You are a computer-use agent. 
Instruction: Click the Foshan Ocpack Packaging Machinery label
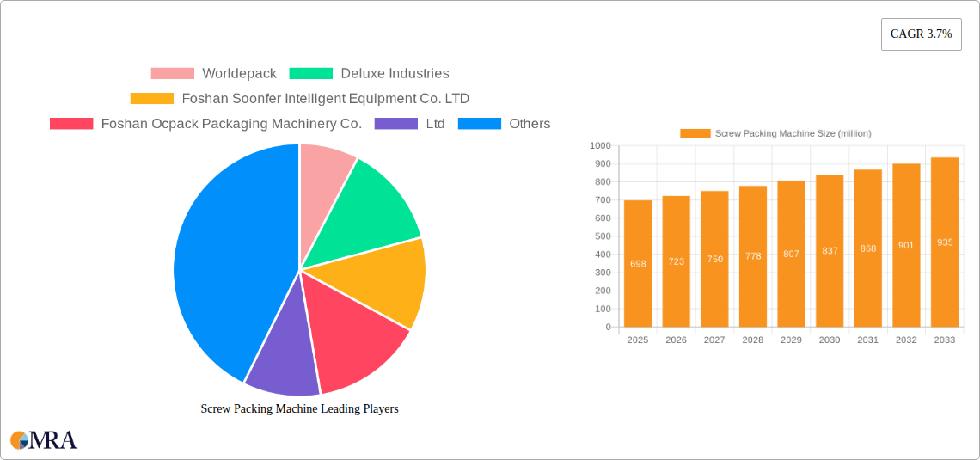232,124
